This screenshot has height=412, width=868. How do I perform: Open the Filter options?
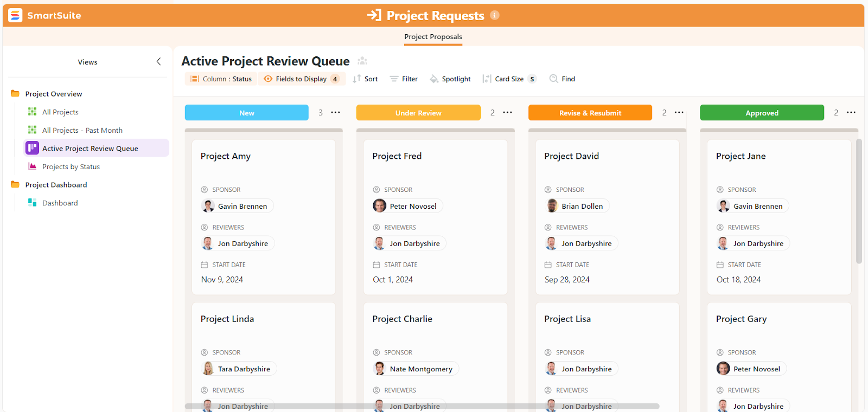404,79
